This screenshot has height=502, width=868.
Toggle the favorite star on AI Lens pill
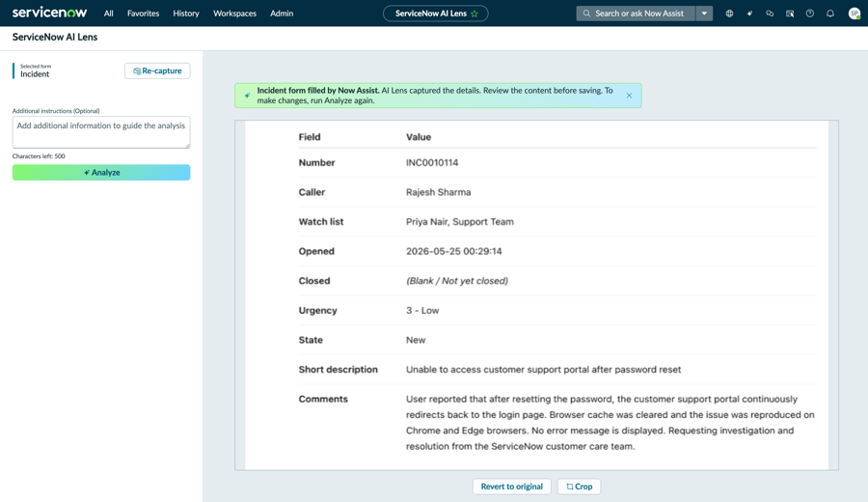point(475,14)
